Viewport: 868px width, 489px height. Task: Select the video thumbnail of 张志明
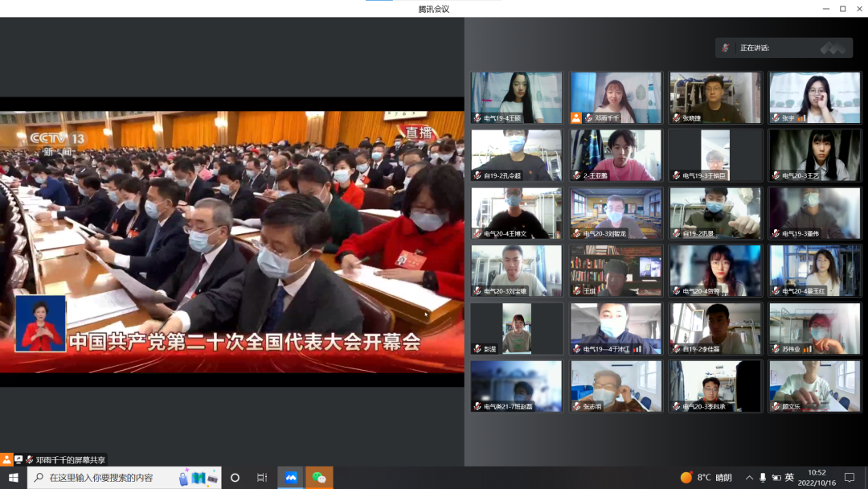pos(616,386)
